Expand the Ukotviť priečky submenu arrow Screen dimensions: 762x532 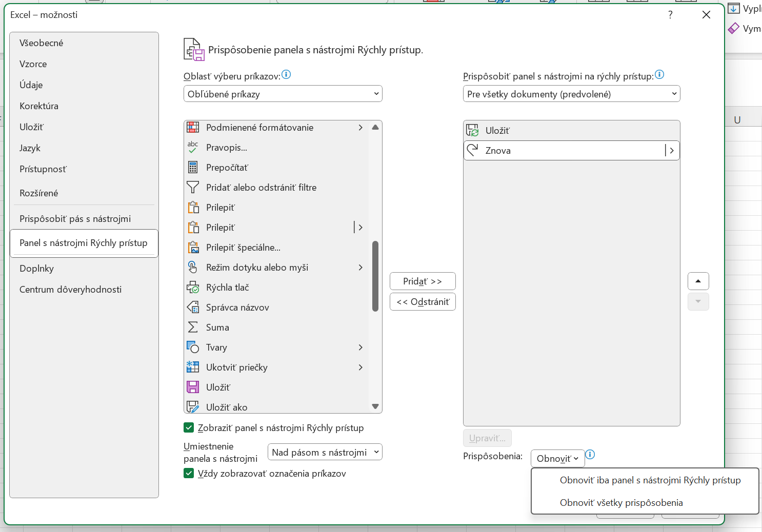click(360, 367)
